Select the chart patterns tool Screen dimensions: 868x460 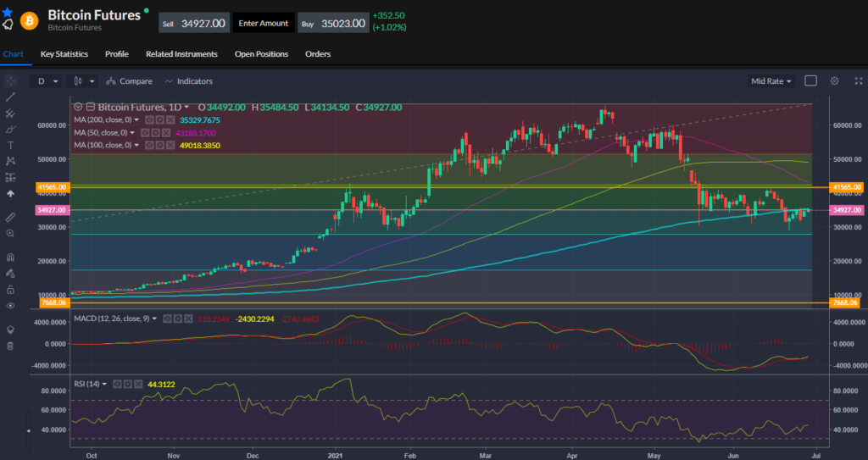pos(10,161)
